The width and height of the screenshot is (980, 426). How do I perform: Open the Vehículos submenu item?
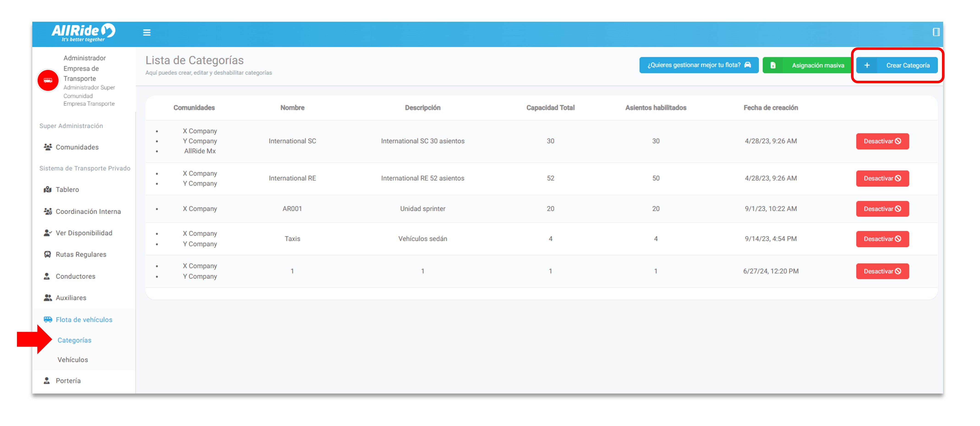point(72,359)
